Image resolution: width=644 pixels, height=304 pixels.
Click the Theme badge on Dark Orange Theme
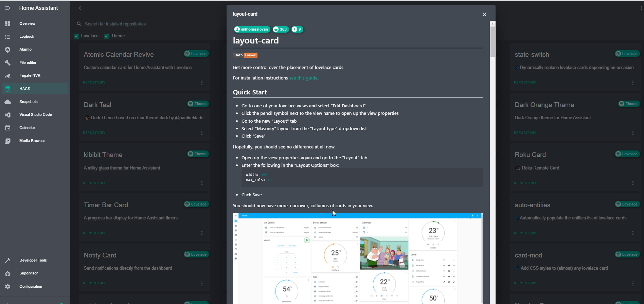(629, 104)
